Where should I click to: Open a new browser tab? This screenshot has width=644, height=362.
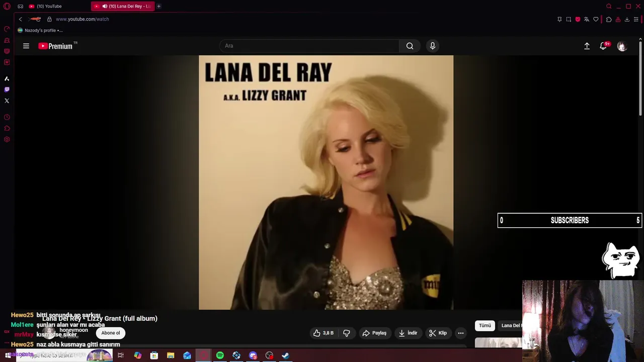(158, 6)
